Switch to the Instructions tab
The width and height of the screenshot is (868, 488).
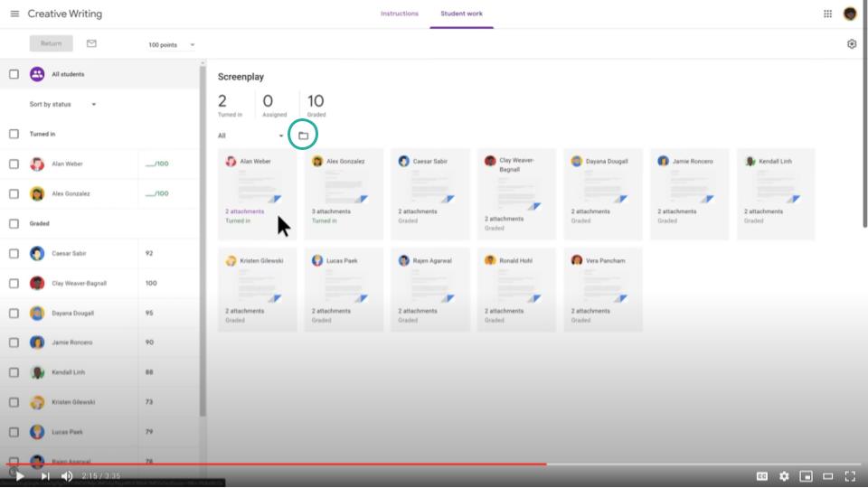pyautogui.click(x=400, y=14)
